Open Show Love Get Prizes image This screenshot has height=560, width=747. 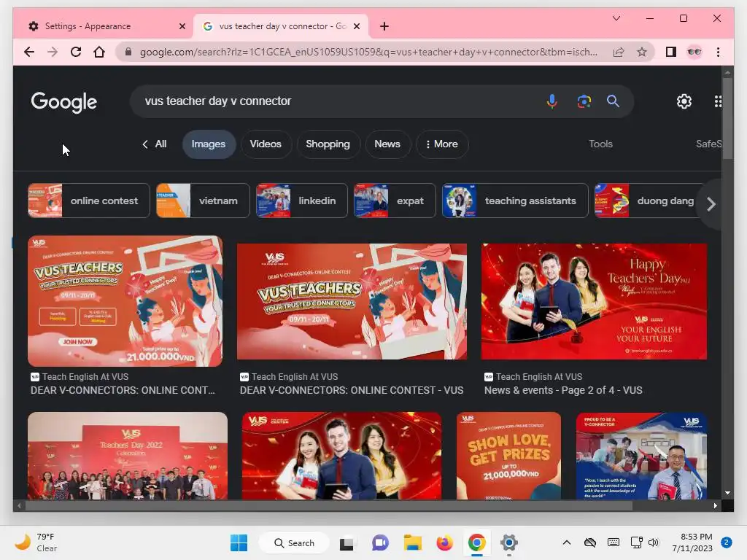[x=508, y=456]
